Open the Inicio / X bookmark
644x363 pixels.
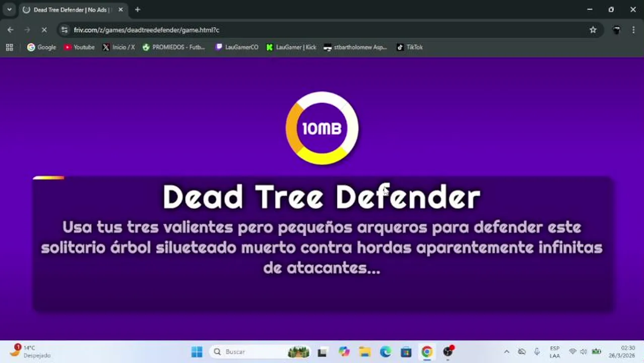118,47
